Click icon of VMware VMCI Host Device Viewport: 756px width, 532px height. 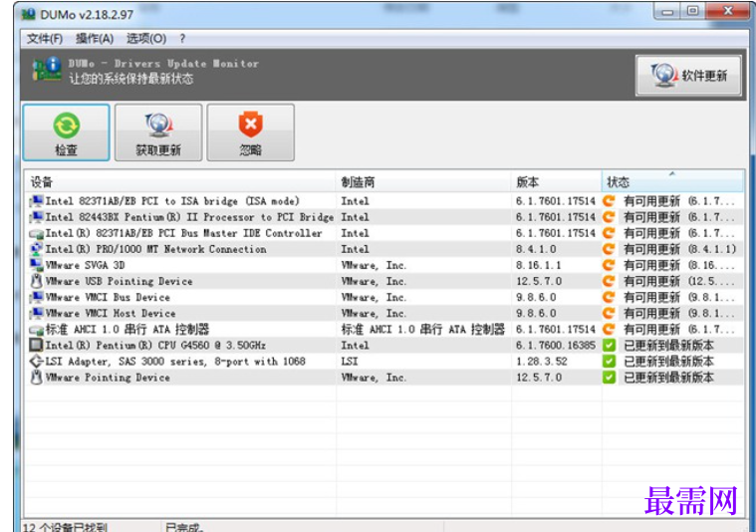coord(36,314)
